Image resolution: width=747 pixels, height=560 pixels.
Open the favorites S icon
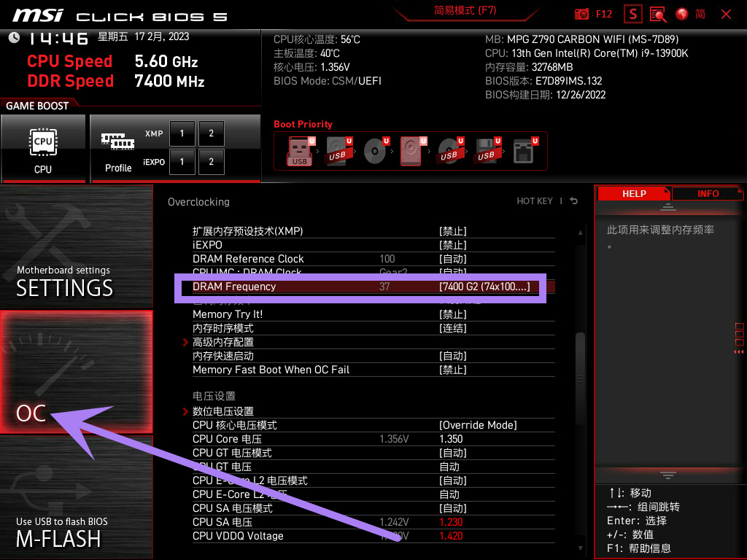632,15
